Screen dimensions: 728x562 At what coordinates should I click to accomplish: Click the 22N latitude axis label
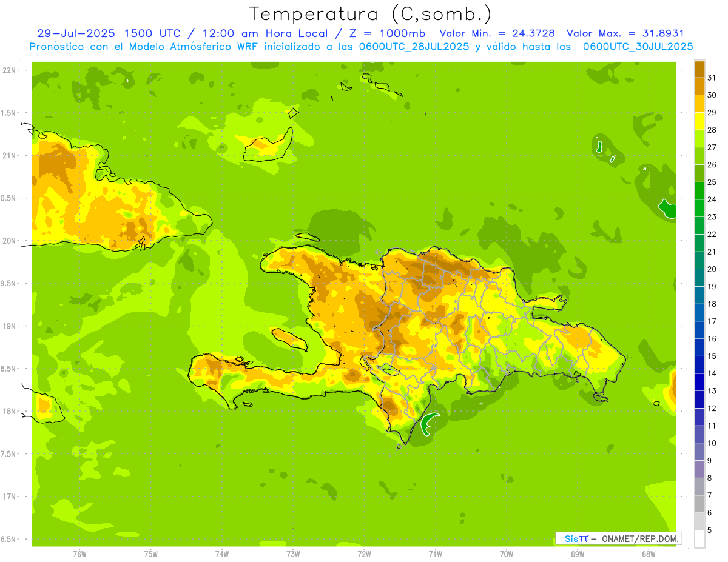click(10, 70)
